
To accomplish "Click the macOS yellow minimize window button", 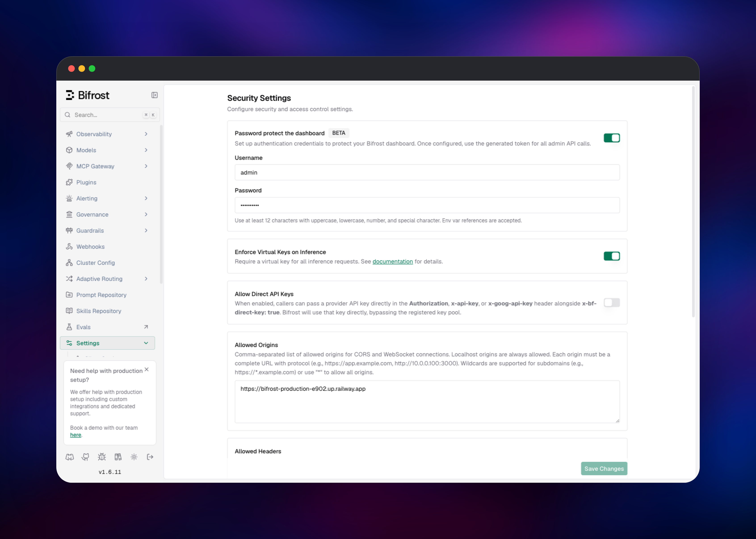I will coord(82,69).
